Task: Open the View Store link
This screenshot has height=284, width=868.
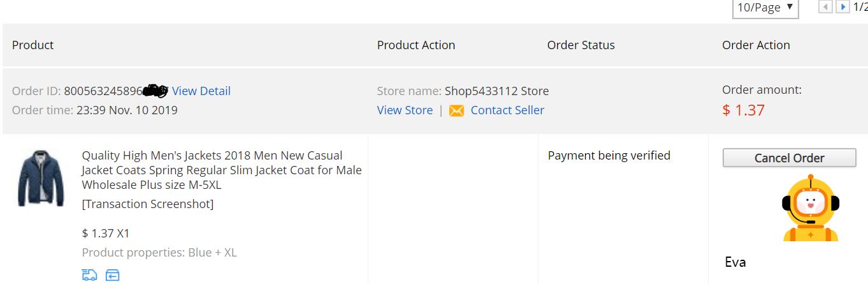Action: [x=405, y=110]
